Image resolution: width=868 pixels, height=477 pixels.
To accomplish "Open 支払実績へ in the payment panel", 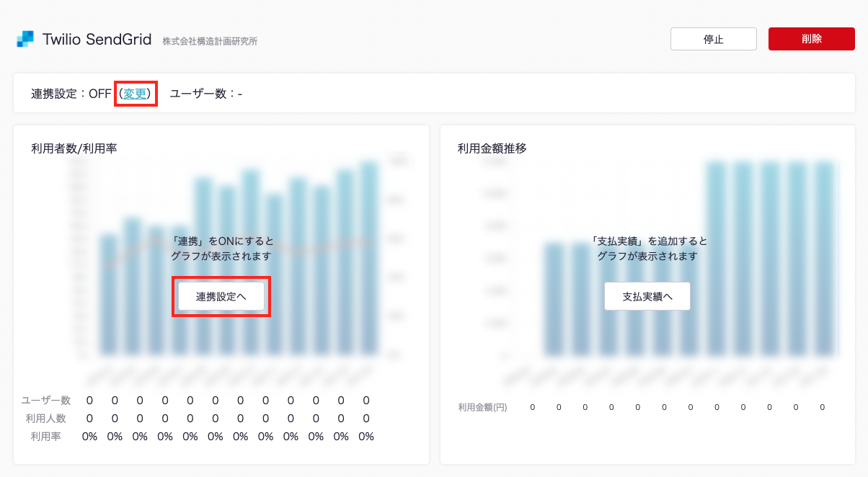I will point(647,296).
